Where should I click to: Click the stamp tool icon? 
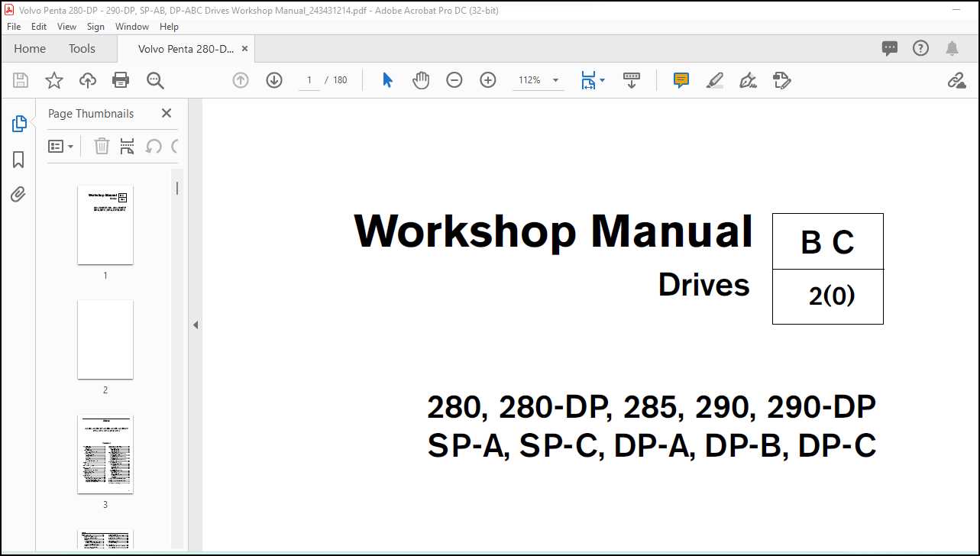coord(781,80)
